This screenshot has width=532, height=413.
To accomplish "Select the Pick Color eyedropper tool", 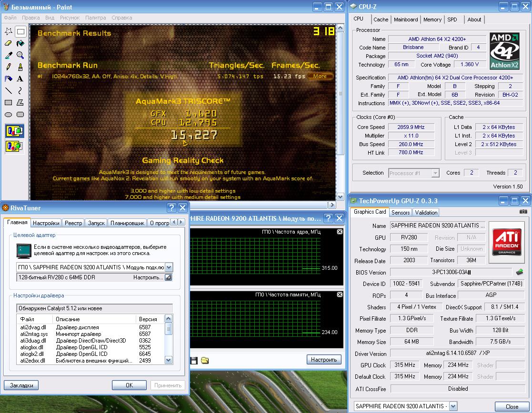I will pos(9,55).
